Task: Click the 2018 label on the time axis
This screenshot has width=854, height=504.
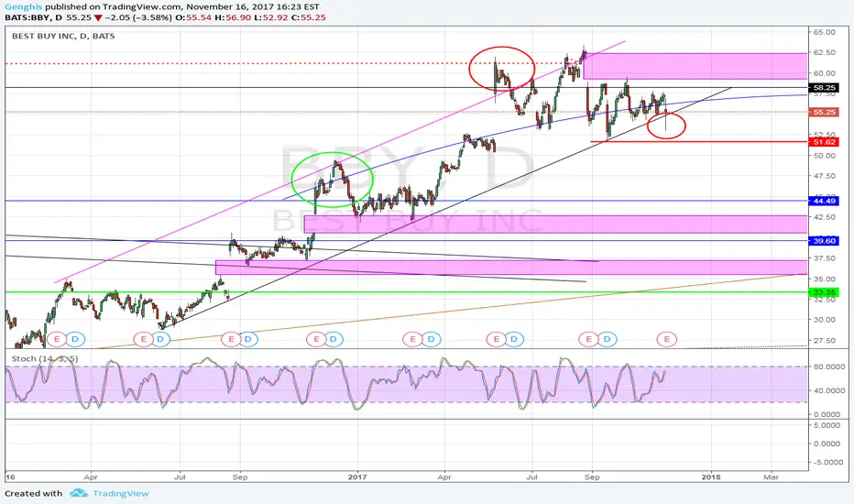Action: pyautogui.click(x=711, y=477)
